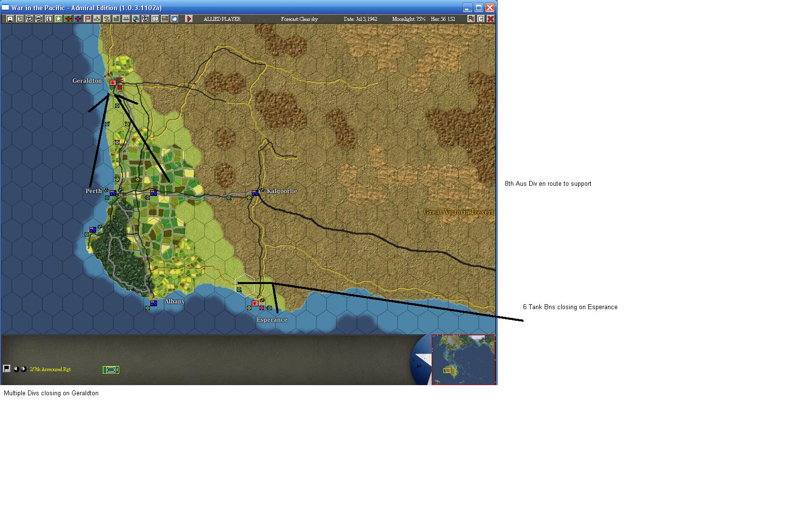Click the green star toolbar icon
This screenshot has width=812, height=508.
[x=58, y=19]
